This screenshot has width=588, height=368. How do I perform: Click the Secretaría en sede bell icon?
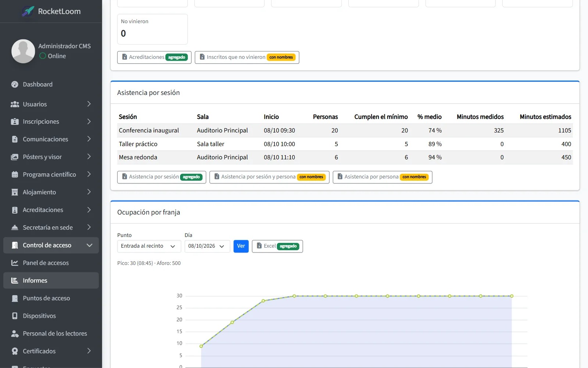15,227
